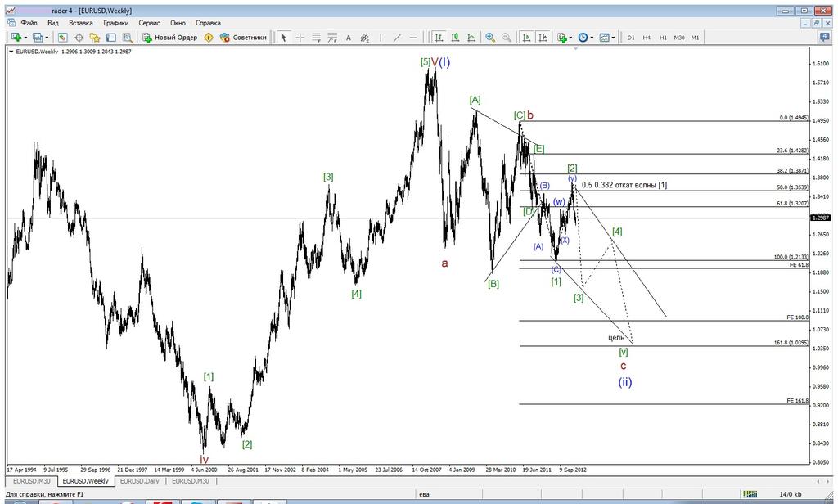Open the Navigator panel icon

95,38
